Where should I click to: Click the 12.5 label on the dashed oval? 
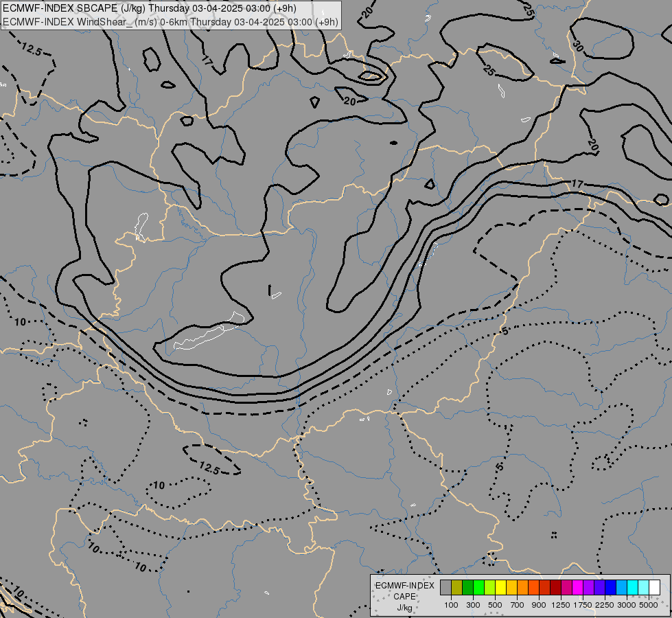click(209, 468)
